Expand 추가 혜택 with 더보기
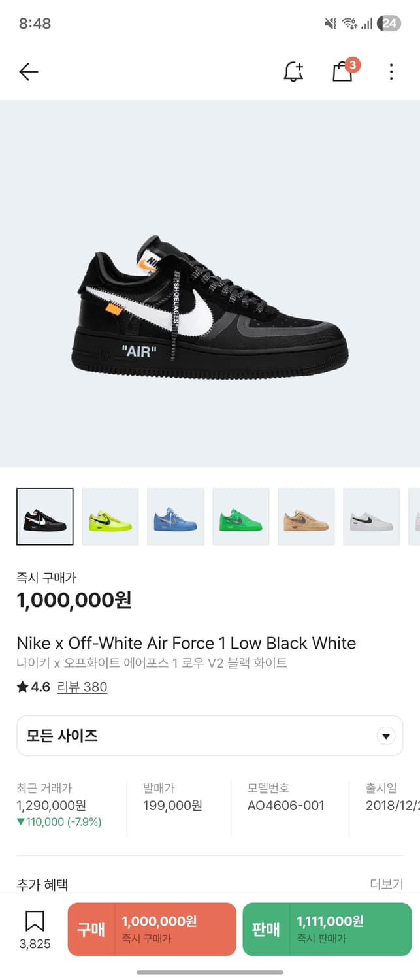The width and height of the screenshot is (420, 980). click(386, 885)
